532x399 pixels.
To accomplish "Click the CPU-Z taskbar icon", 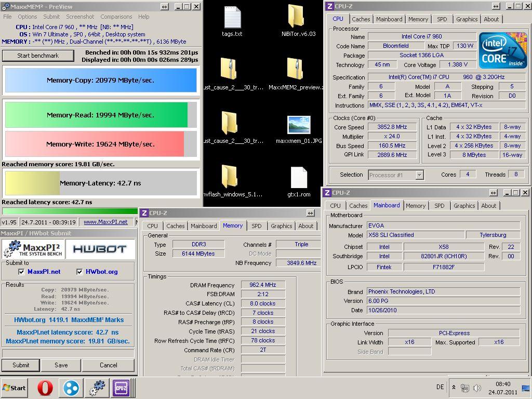I will [121, 388].
